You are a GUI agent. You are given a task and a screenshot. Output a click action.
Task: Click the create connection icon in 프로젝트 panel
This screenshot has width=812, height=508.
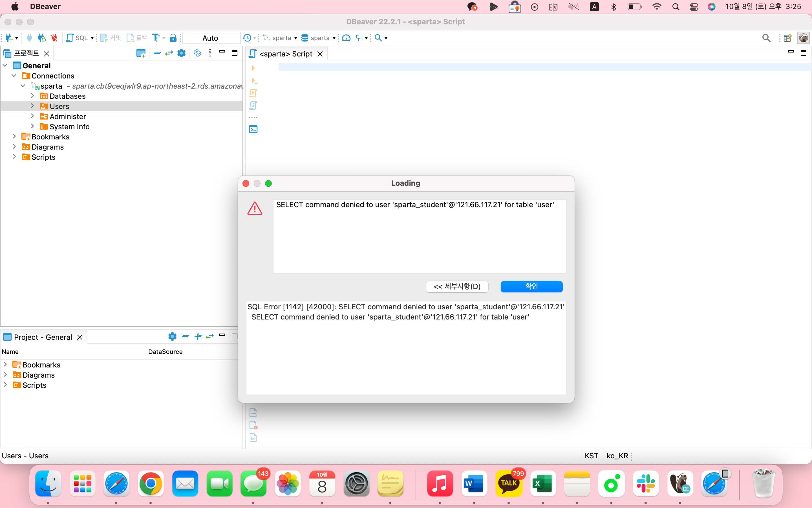(141, 53)
